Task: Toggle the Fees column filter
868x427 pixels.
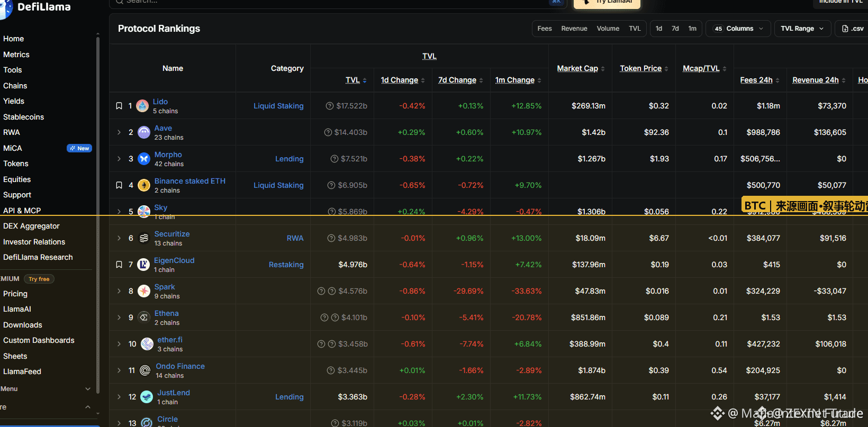Action: [545, 29]
